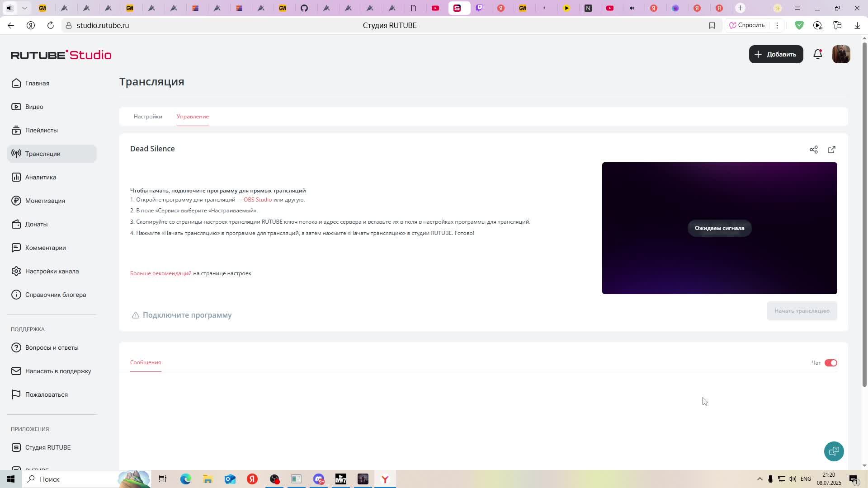Click the Dead Silence stream title

point(152,149)
